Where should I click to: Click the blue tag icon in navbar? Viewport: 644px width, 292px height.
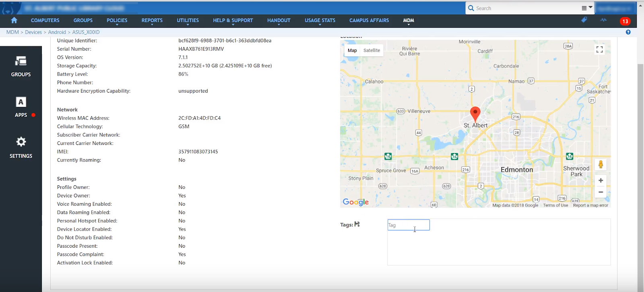[584, 20]
